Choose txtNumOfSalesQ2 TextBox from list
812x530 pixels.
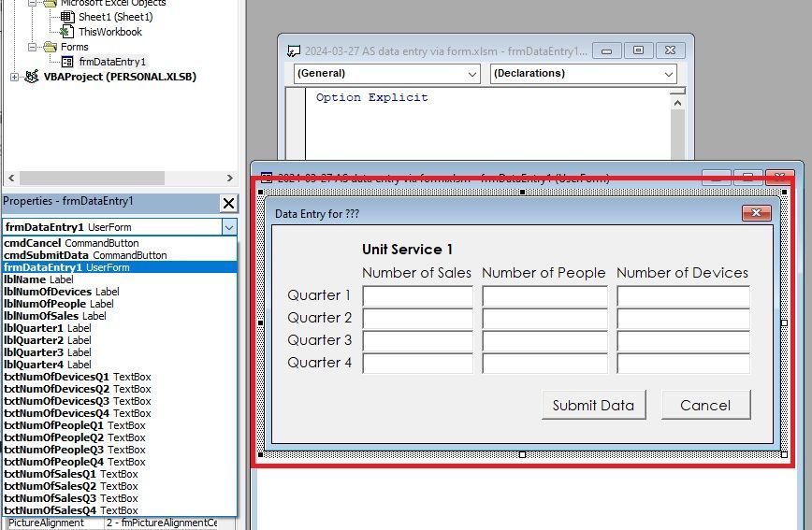120,486
